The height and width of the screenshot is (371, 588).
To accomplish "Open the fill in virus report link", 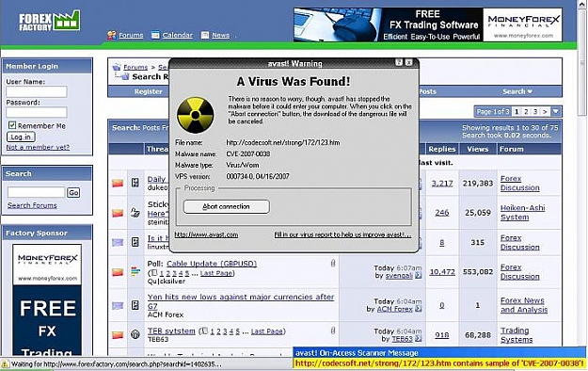I will tap(342, 234).
